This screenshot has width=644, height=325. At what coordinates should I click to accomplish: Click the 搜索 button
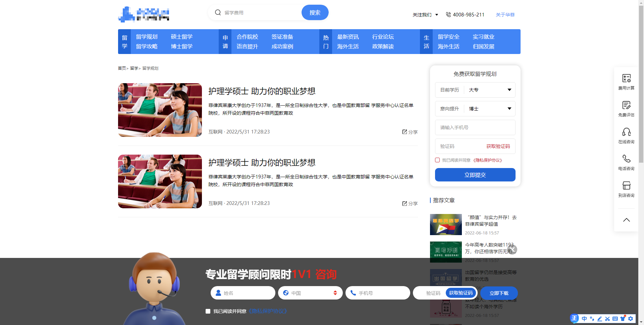[315, 12]
